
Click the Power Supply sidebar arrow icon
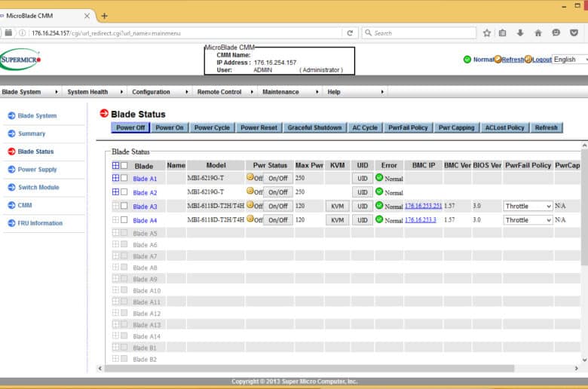coord(11,169)
